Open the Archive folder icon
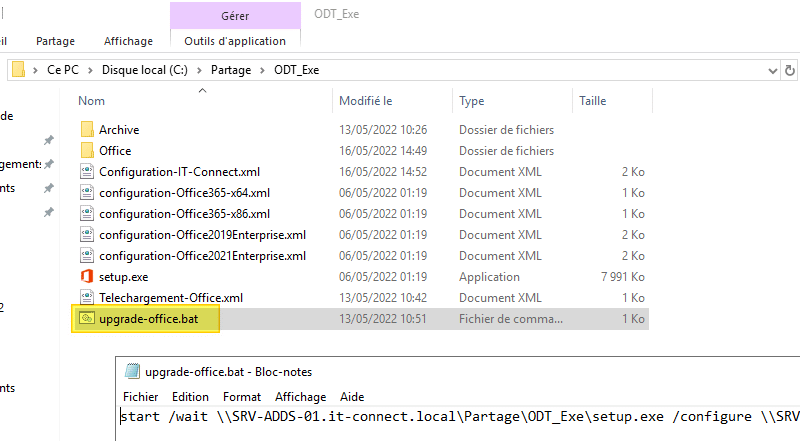This screenshot has height=441, width=800. pyautogui.click(x=87, y=130)
